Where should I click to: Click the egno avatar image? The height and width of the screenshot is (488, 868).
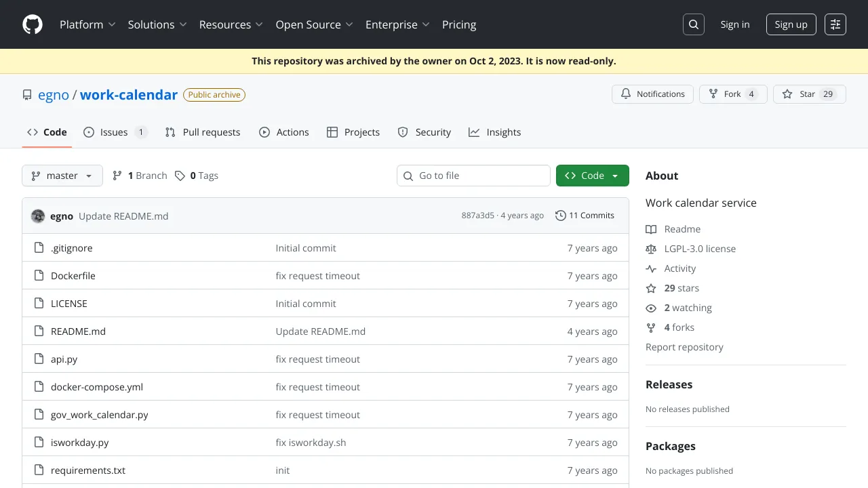pos(38,216)
